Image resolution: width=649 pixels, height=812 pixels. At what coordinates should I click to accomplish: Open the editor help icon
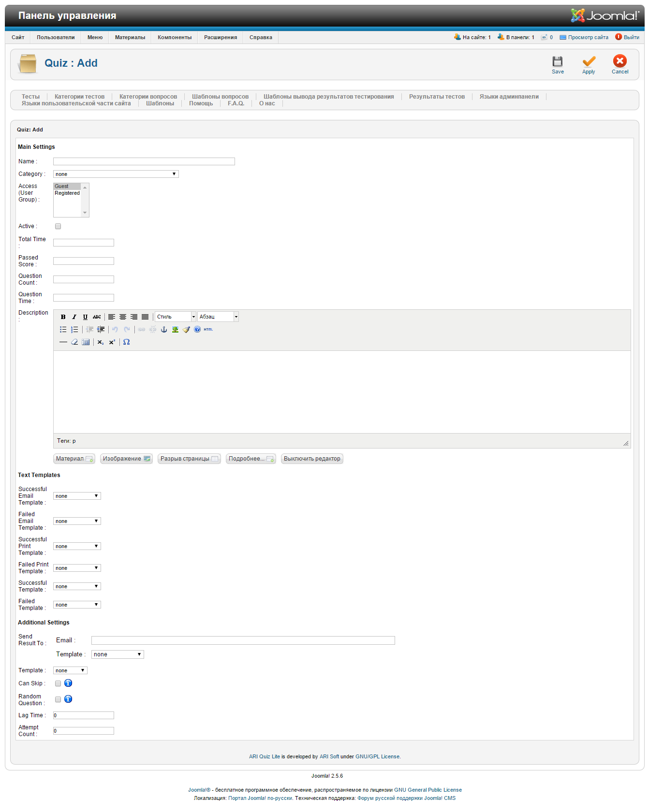197,330
